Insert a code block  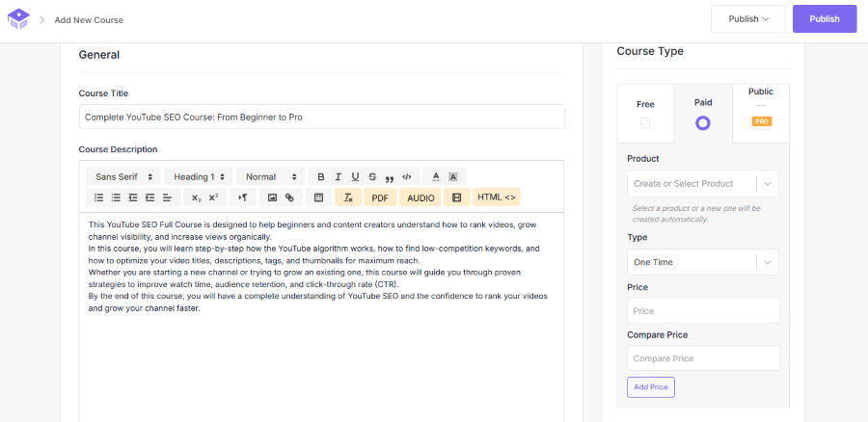[x=406, y=177]
